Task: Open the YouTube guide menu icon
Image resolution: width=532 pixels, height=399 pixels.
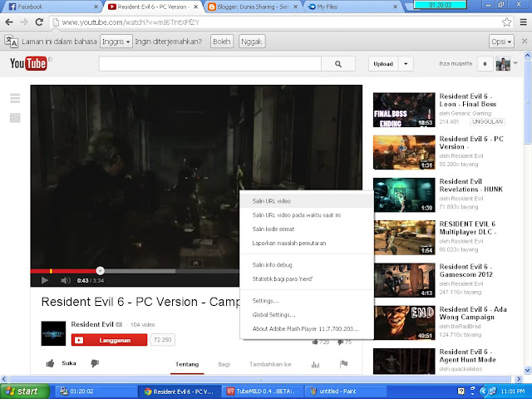Action: (x=15, y=98)
